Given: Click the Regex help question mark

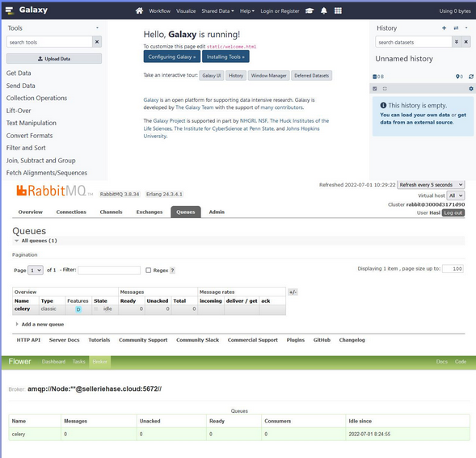Looking at the screenshot, I should point(172,270).
